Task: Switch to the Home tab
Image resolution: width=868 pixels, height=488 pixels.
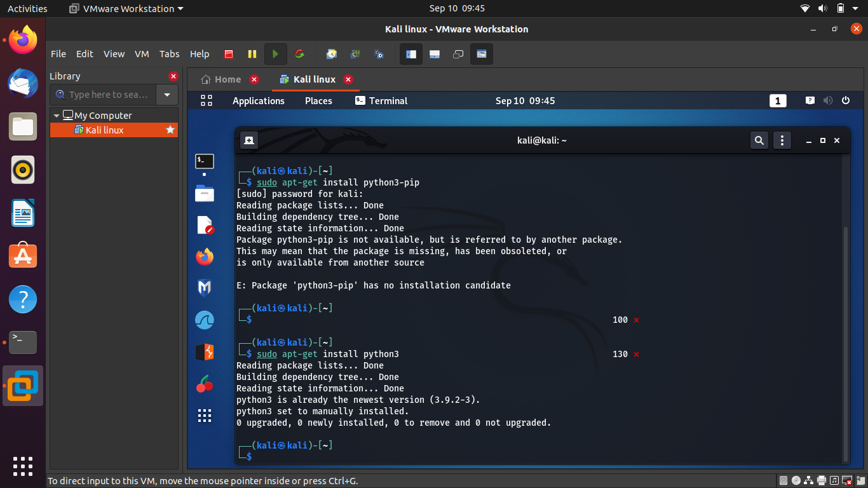Action: point(221,79)
